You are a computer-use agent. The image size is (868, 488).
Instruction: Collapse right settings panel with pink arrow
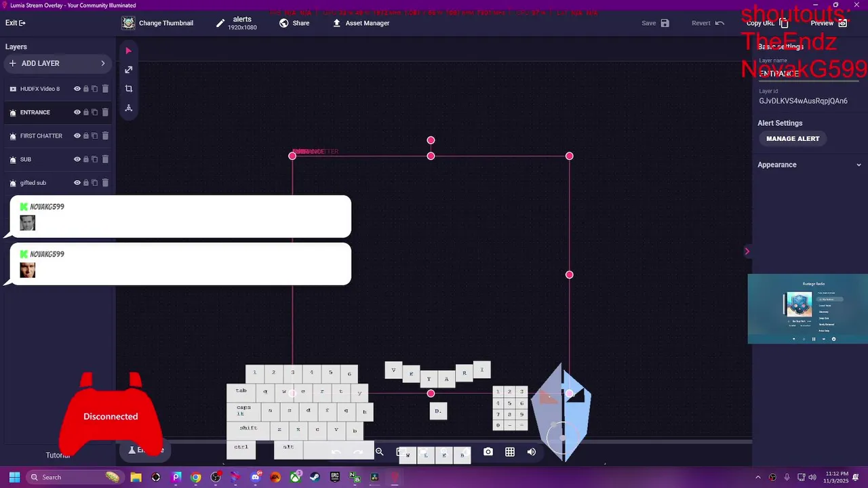[x=747, y=251]
